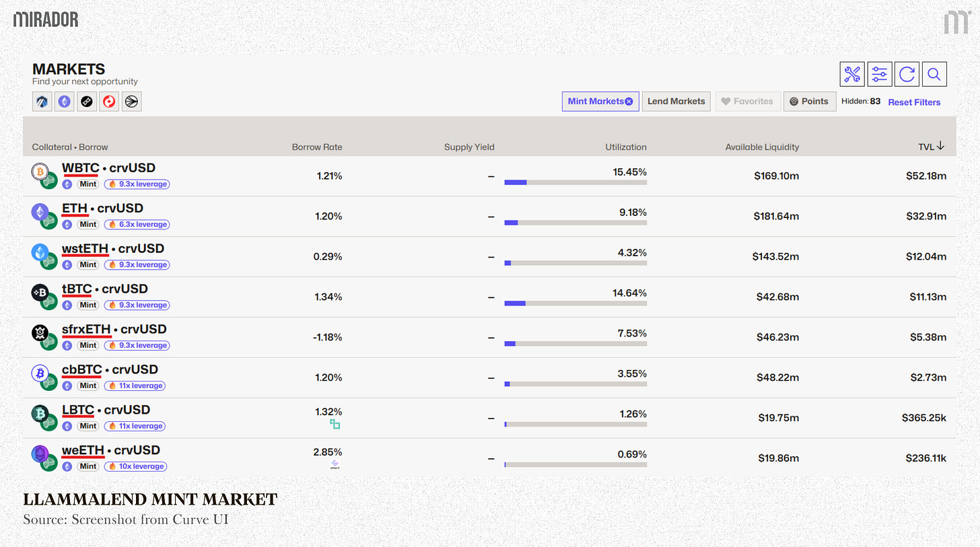This screenshot has width=980, height=547.
Task: Click the tBTC 14.64% utilization bar
Action: pyautogui.click(x=575, y=303)
